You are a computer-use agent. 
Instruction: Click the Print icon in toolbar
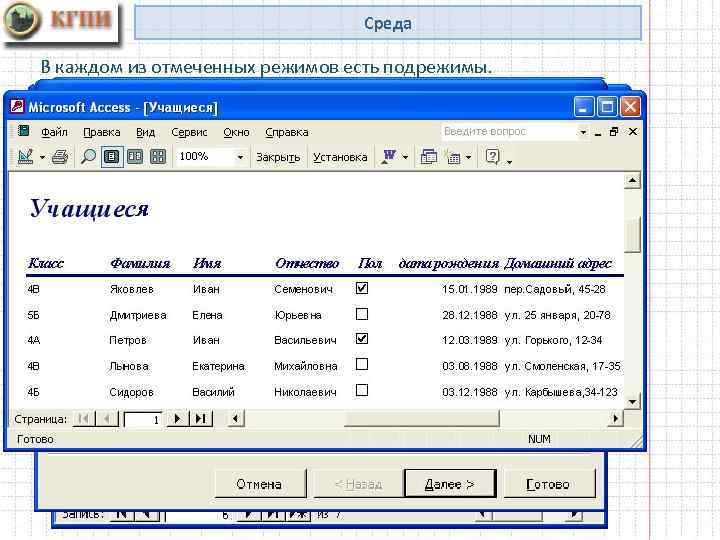(x=60, y=157)
